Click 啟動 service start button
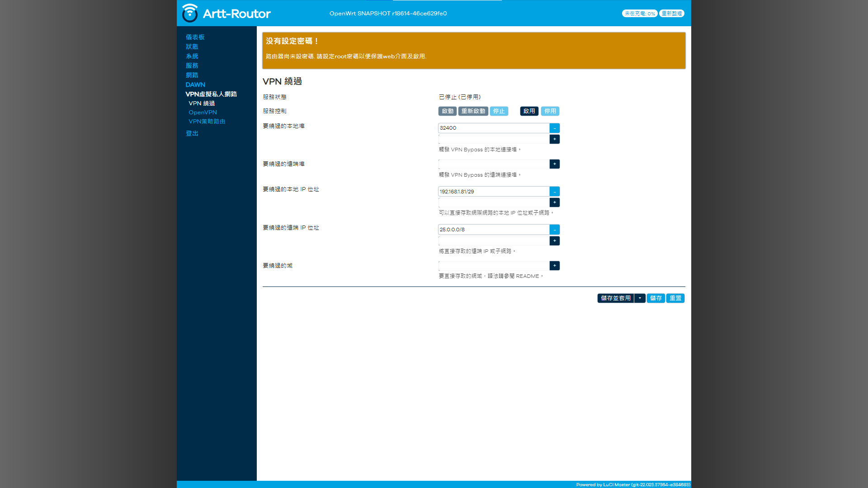The width and height of the screenshot is (868, 488). click(448, 111)
